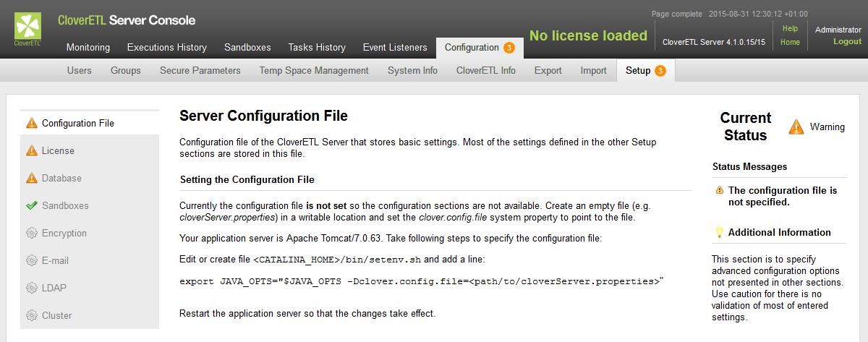Click the gear icon beside Cluster
Image resolution: width=868 pixels, height=342 pixels.
31,315
